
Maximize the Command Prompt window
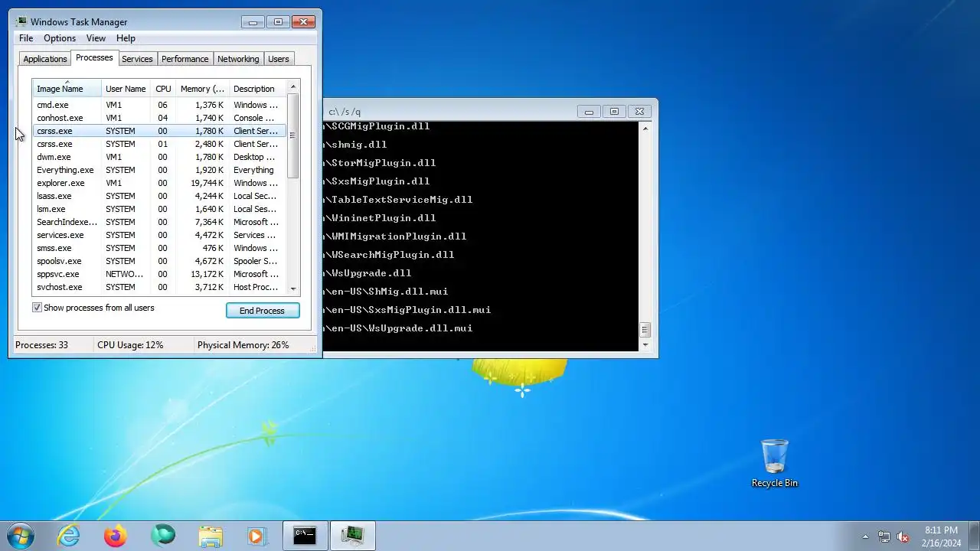click(x=614, y=111)
